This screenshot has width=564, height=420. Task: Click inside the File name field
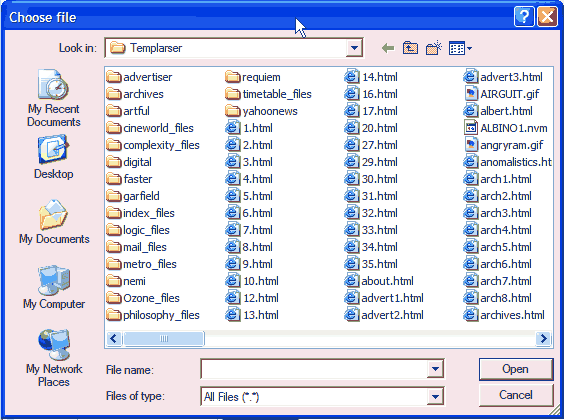pos(314,369)
